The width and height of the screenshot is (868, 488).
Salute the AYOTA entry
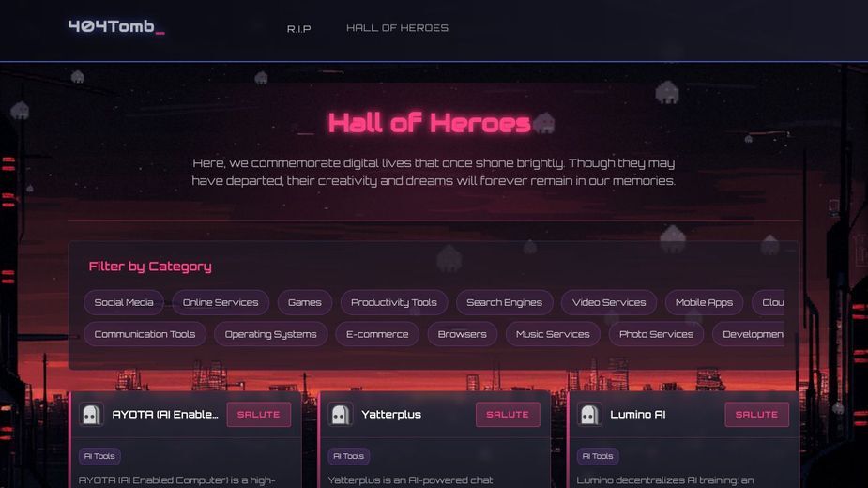(258, 414)
